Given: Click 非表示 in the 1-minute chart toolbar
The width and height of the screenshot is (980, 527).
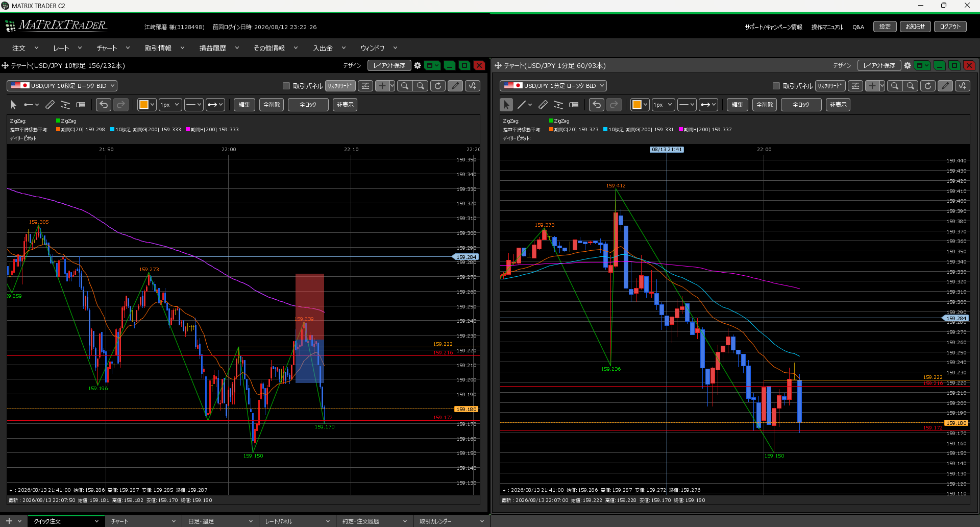Looking at the screenshot, I should (838, 105).
